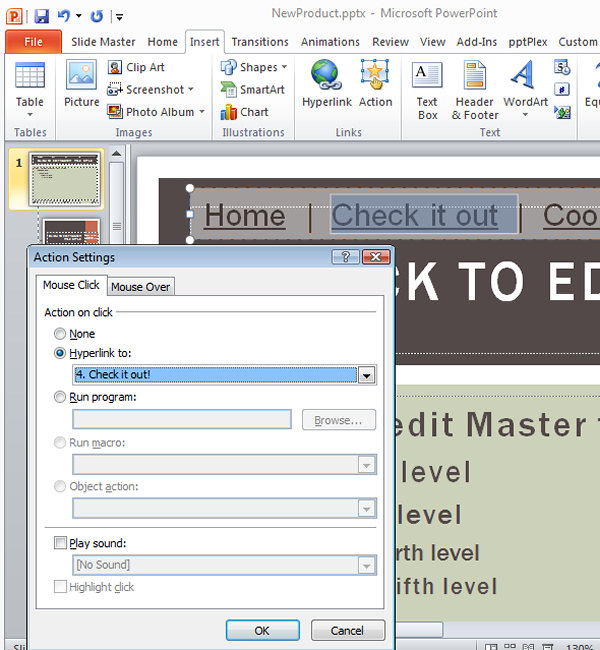The image size is (600, 650).
Task: Select the Hyperlink to radio option
Action: click(x=60, y=353)
